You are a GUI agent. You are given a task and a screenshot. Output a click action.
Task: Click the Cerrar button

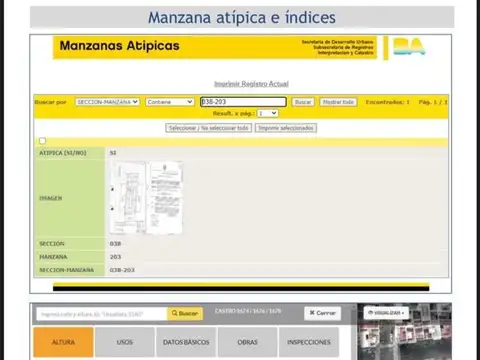pyautogui.click(x=322, y=313)
